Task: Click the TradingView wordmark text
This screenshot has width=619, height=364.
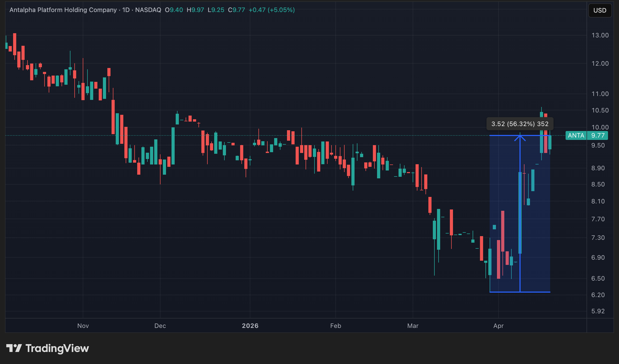Action: pyautogui.click(x=57, y=348)
